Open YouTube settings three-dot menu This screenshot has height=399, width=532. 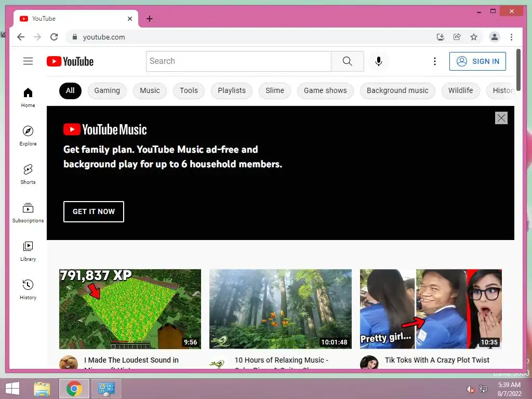pyautogui.click(x=435, y=61)
